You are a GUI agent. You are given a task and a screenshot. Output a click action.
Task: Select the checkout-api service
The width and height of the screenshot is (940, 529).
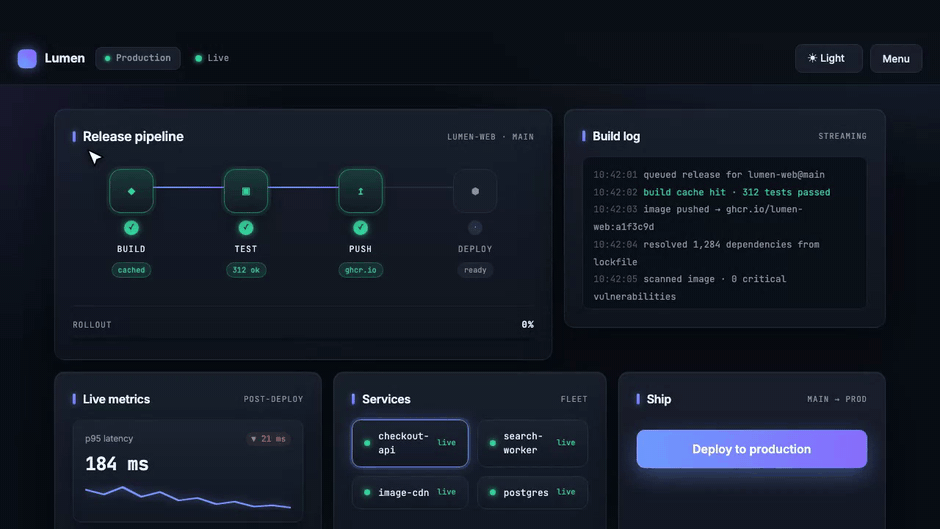click(410, 443)
